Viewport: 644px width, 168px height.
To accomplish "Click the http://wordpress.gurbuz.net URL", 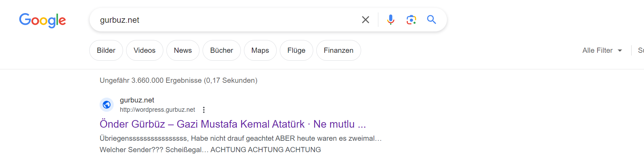I will pyautogui.click(x=157, y=110).
